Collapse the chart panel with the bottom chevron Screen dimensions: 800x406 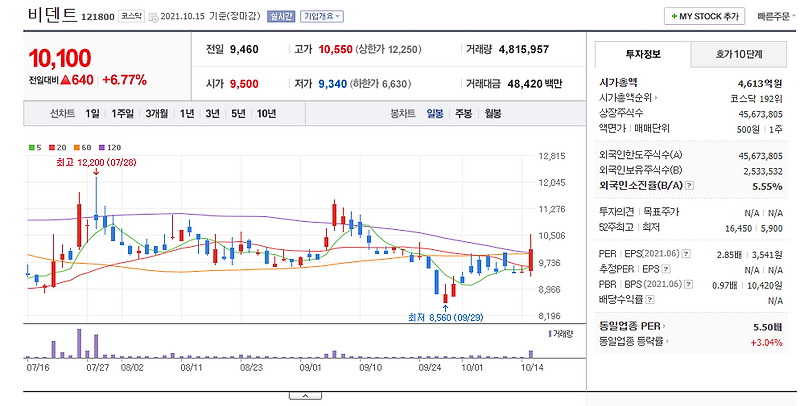point(305,396)
